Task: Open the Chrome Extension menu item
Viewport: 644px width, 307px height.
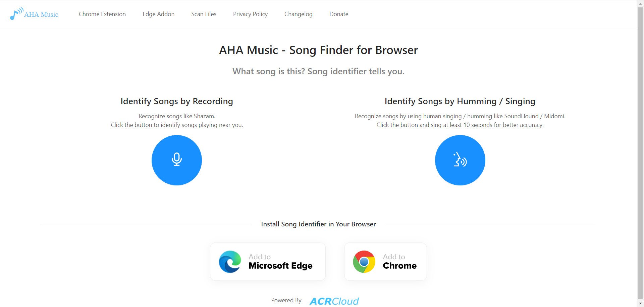Action: [102, 14]
